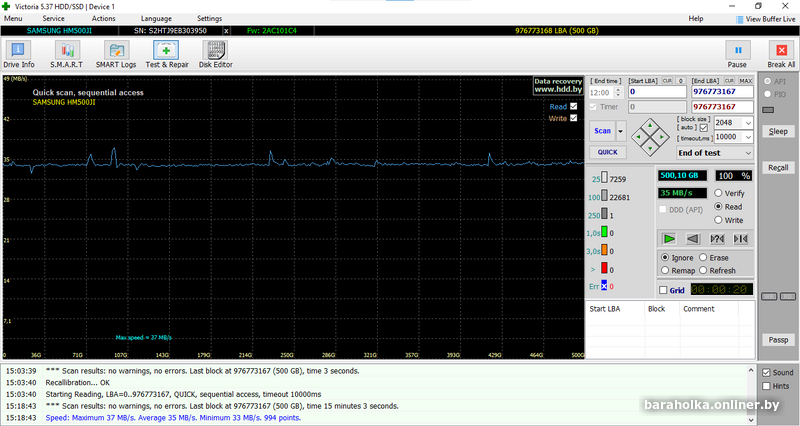Select the Write radio button

click(718, 220)
